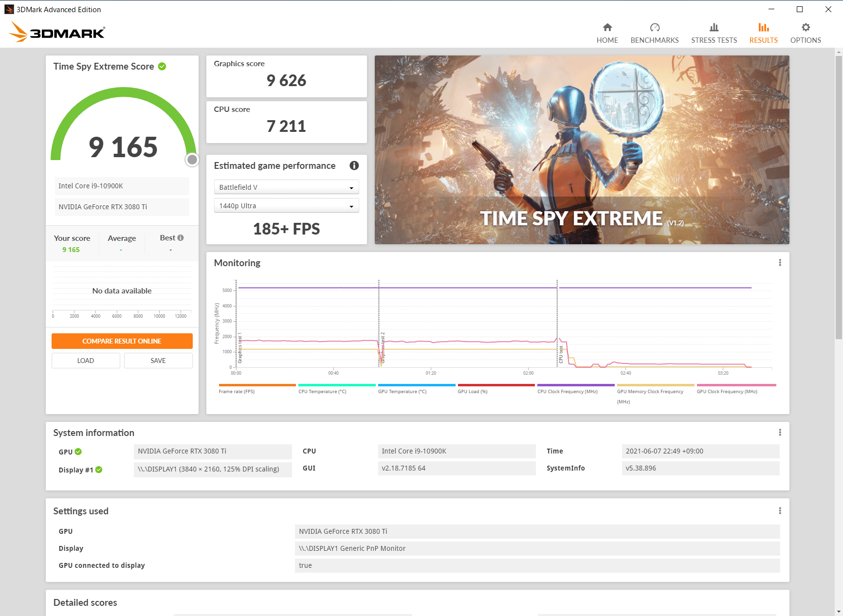Click Graphics test 2 timeline marker
The width and height of the screenshot is (843, 616).
coord(383,348)
